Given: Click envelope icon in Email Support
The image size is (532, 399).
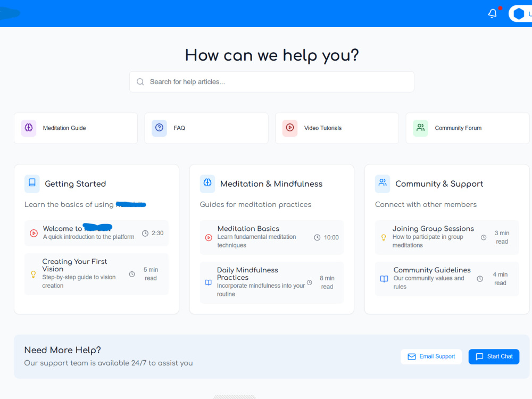Looking at the screenshot, I should [412, 356].
